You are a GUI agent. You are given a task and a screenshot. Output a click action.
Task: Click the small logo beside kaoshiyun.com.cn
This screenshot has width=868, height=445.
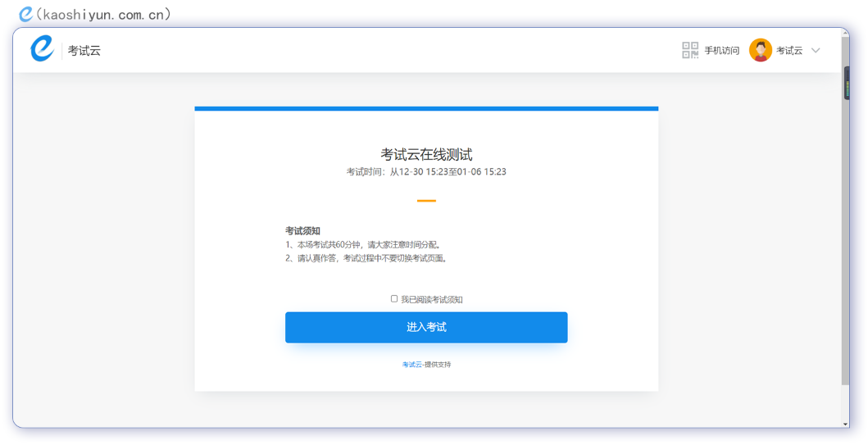click(25, 14)
